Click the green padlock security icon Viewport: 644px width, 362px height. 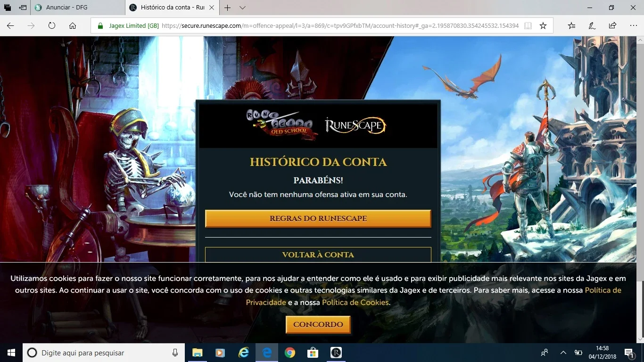click(100, 26)
